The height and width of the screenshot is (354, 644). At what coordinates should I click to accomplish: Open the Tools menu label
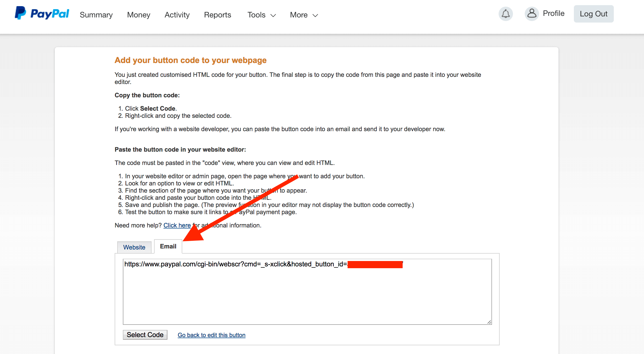256,15
